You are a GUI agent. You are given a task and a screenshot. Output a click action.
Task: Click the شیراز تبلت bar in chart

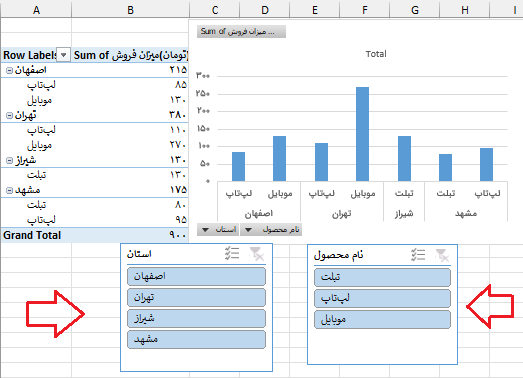[x=404, y=158]
